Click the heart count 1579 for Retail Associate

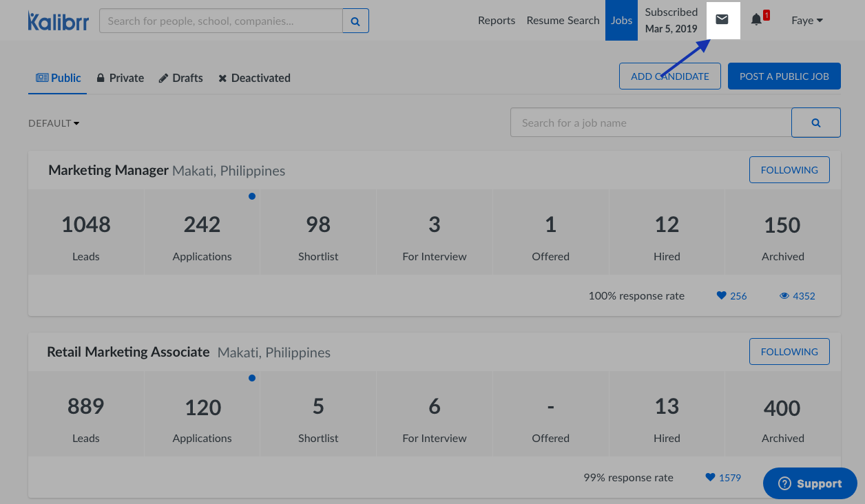click(723, 478)
